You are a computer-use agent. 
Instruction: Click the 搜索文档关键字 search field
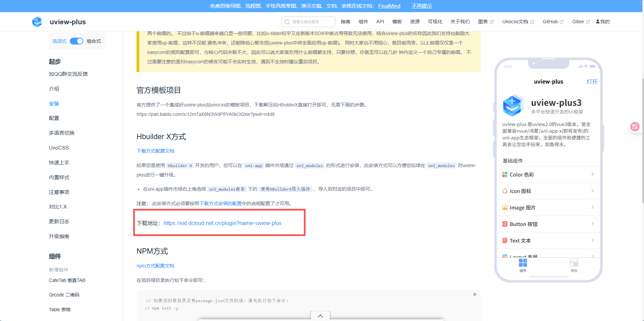click(x=308, y=22)
